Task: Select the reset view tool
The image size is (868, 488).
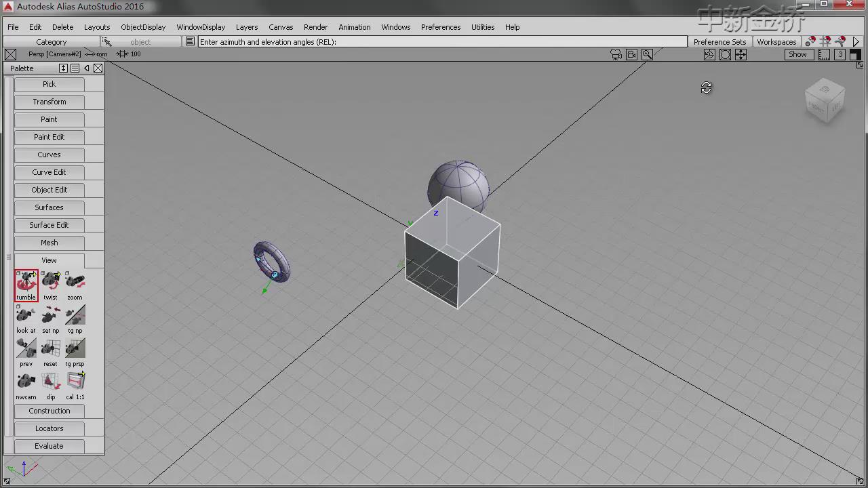Action: (51, 352)
